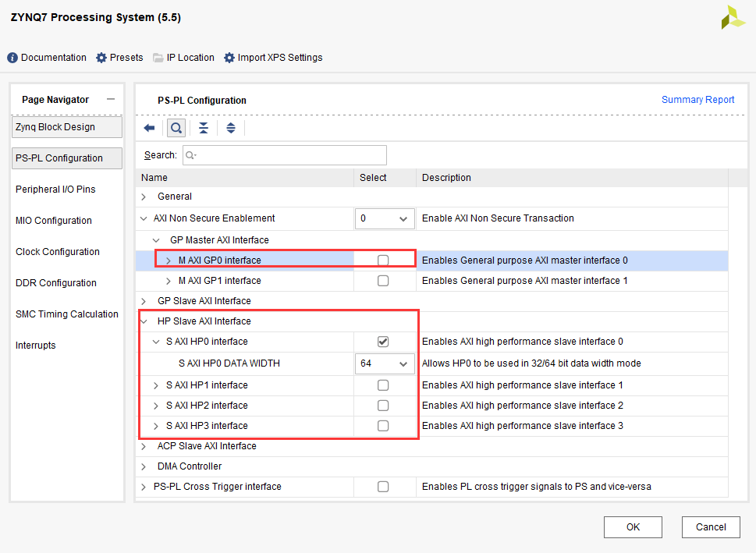
Task: Open Peripheral I/O Pins page
Action: (55, 190)
